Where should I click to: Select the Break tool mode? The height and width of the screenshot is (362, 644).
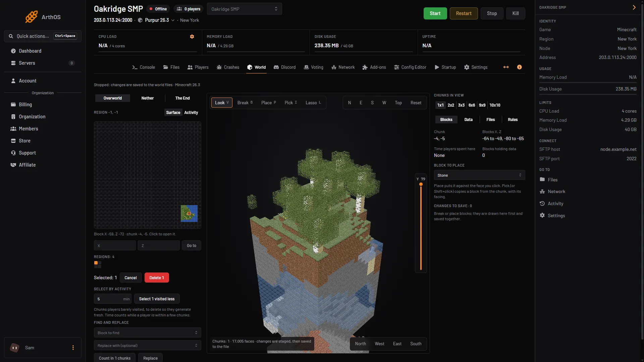[x=245, y=103]
